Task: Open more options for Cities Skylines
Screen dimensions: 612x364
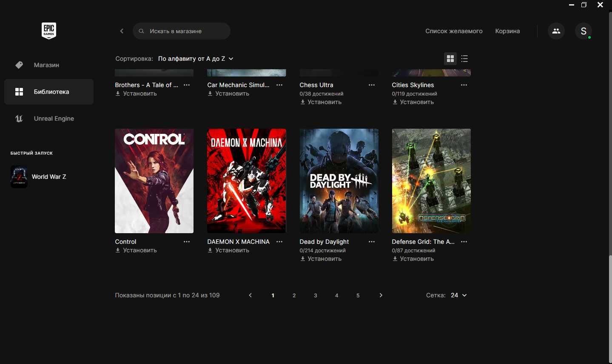Action: pos(464,85)
